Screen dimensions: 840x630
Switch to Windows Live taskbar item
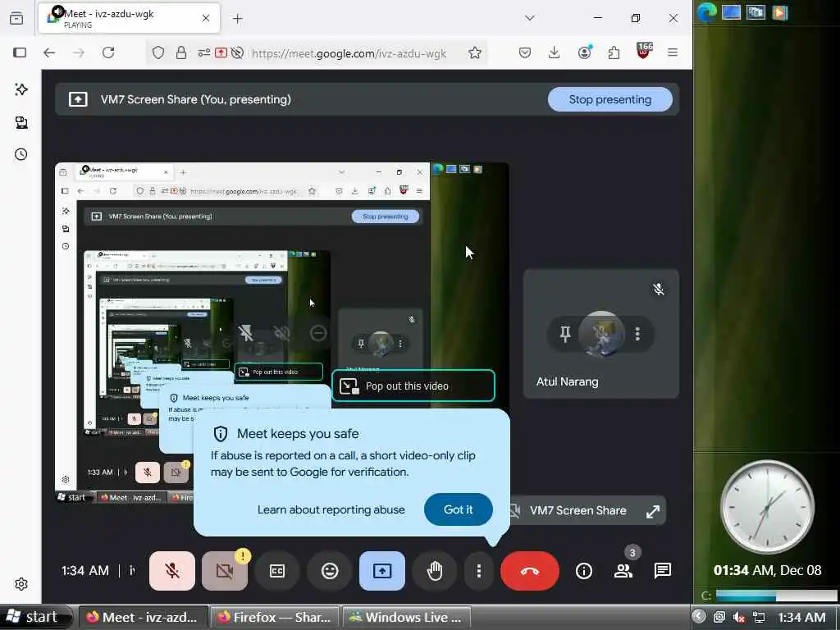(x=406, y=617)
